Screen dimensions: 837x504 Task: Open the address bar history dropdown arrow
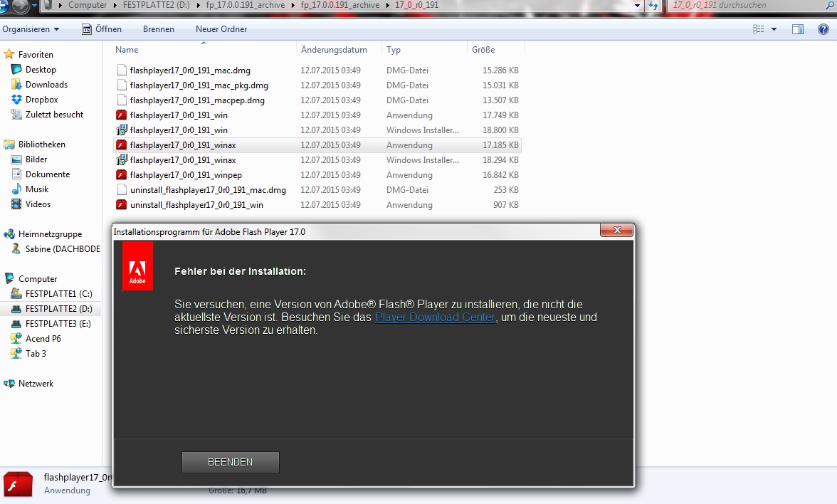pos(638,6)
